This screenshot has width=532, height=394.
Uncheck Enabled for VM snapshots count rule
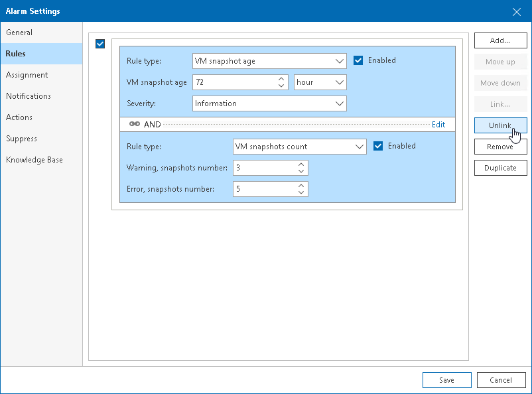pyautogui.click(x=378, y=146)
